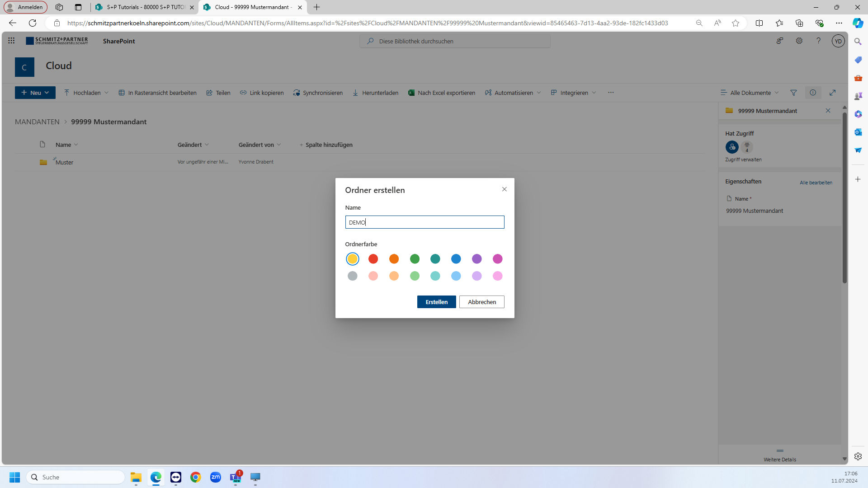
Task: Pick the dark blue folder color
Action: 456,259
